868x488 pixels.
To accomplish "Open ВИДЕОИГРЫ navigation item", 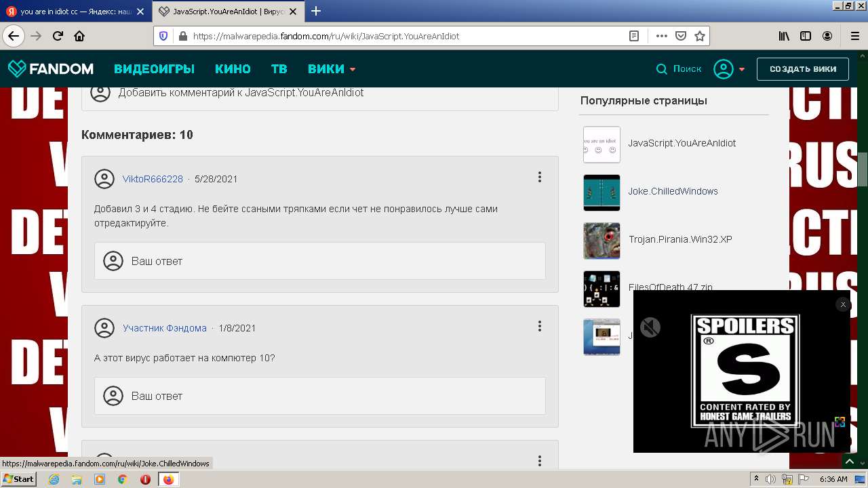I will [x=154, y=69].
